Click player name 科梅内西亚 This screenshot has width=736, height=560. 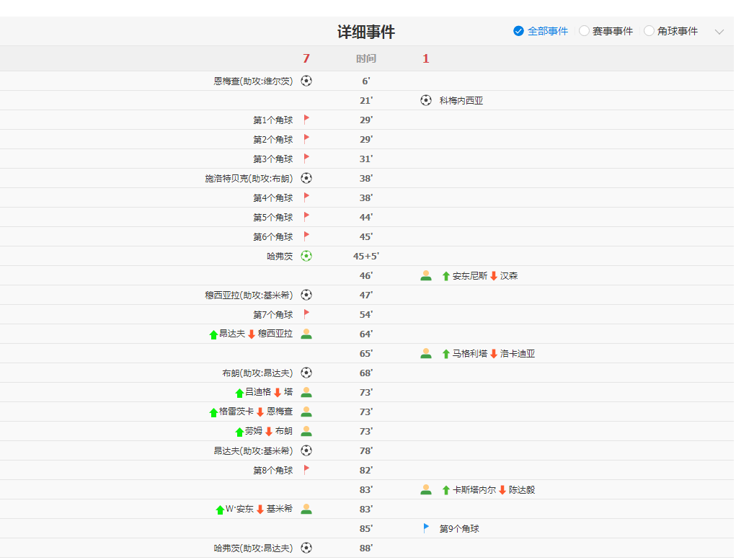461,100
